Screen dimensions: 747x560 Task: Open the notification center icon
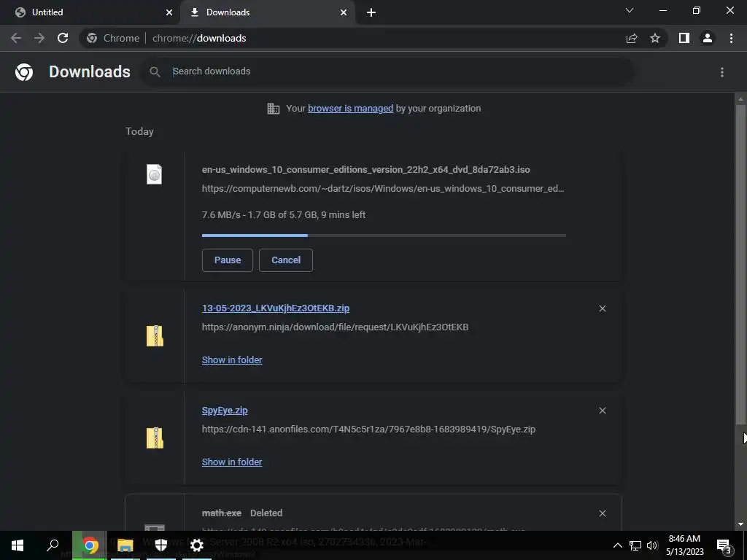(724, 545)
